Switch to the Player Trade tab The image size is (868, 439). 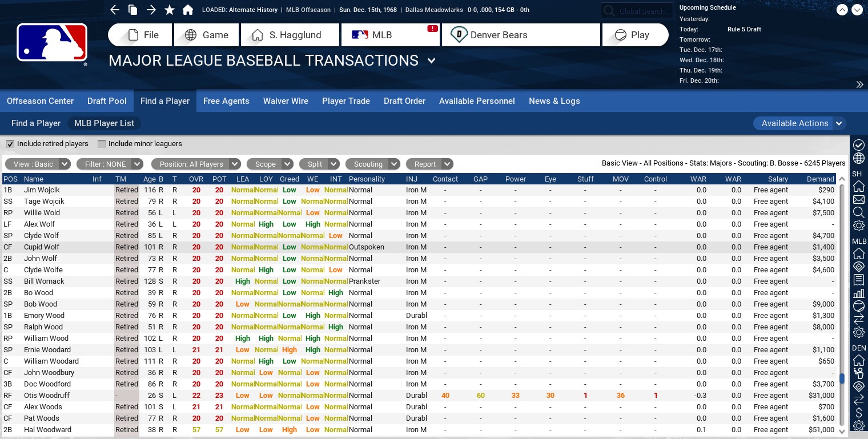(x=346, y=101)
